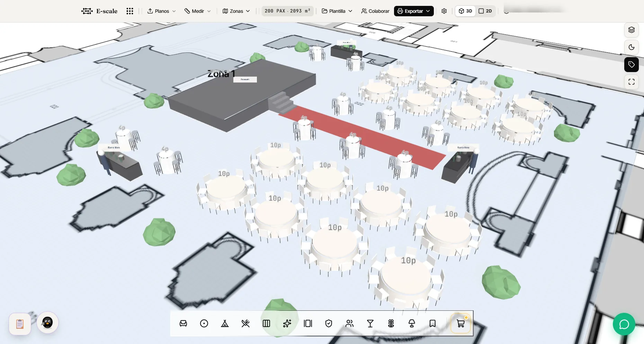This screenshot has width=644, height=344.
Task: Open the lamp lighting category
Action: coord(412,324)
